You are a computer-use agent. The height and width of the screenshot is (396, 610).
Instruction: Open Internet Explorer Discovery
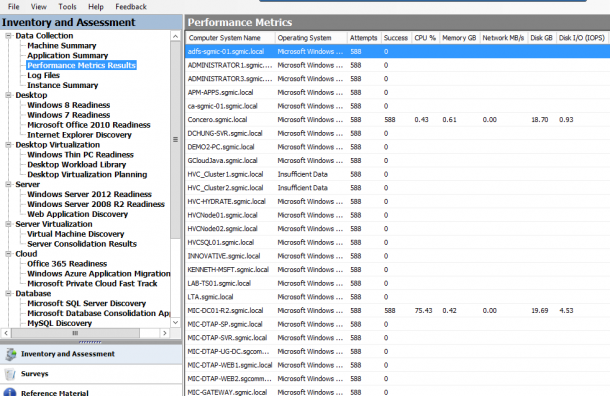pos(79,135)
